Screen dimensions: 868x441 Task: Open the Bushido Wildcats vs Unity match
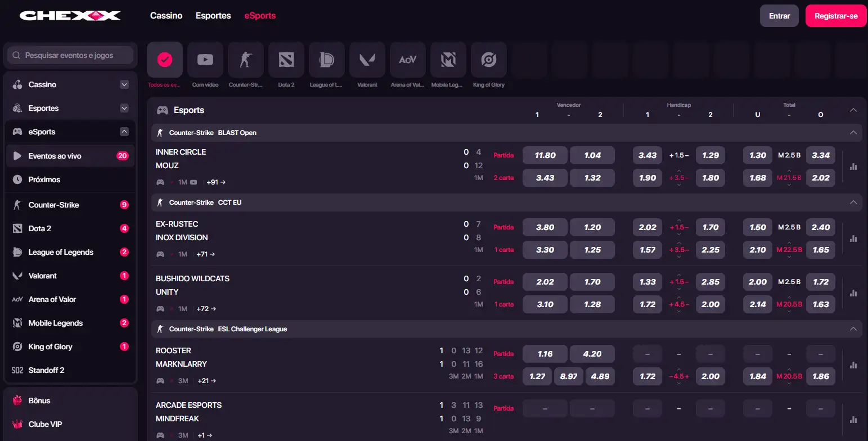pyautogui.click(x=192, y=285)
